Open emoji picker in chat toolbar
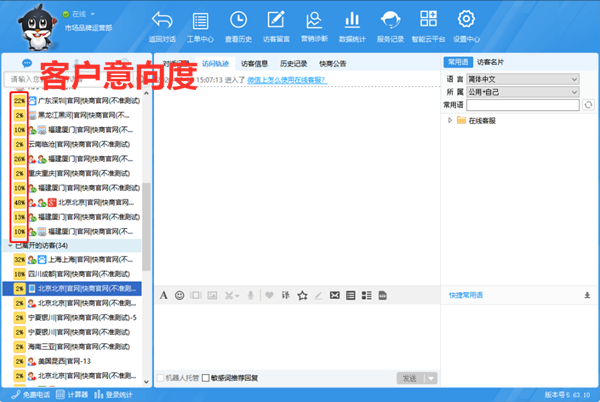 click(x=180, y=295)
